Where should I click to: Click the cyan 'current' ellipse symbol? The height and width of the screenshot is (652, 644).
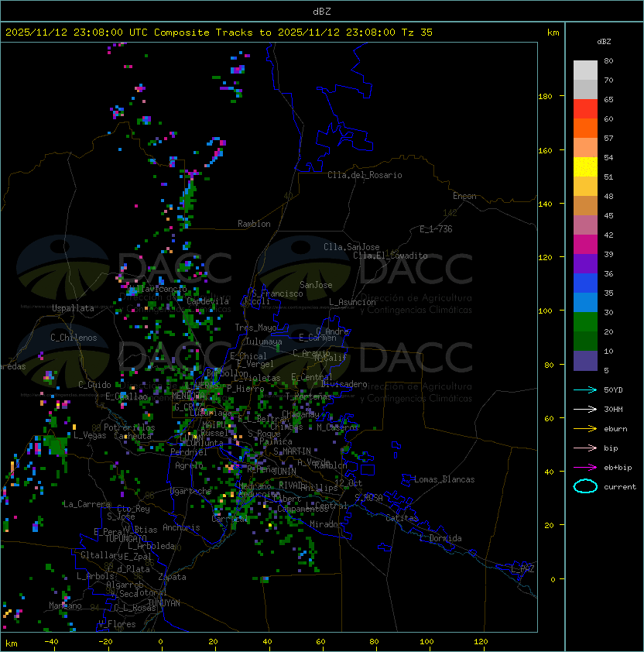[585, 486]
